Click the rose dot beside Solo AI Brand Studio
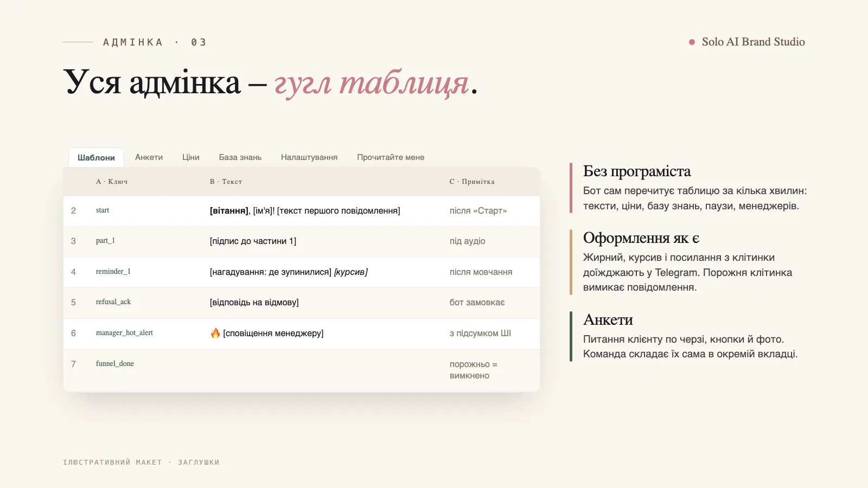The image size is (868, 488). tap(692, 42)
